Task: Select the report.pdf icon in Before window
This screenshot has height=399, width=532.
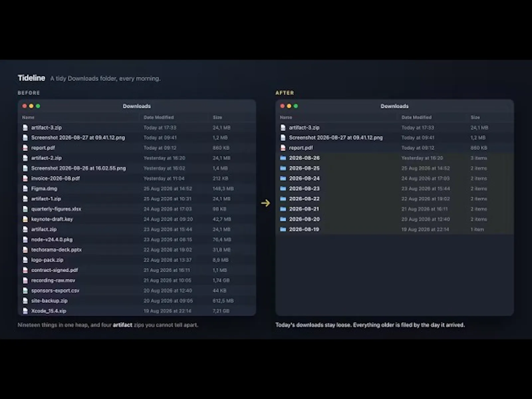Action: pyautogui.click(x=25, y=148)
